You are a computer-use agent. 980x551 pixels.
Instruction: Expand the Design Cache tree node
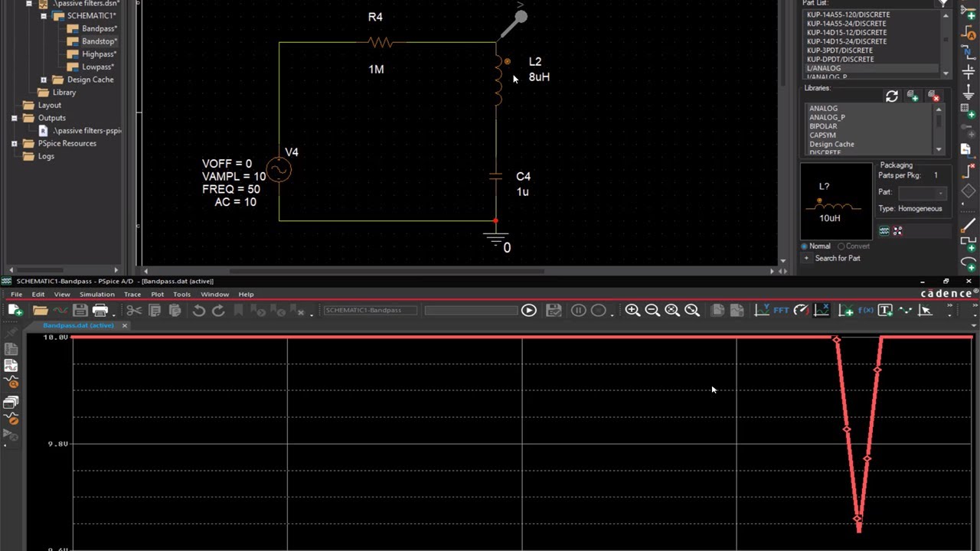click(44, 80)
